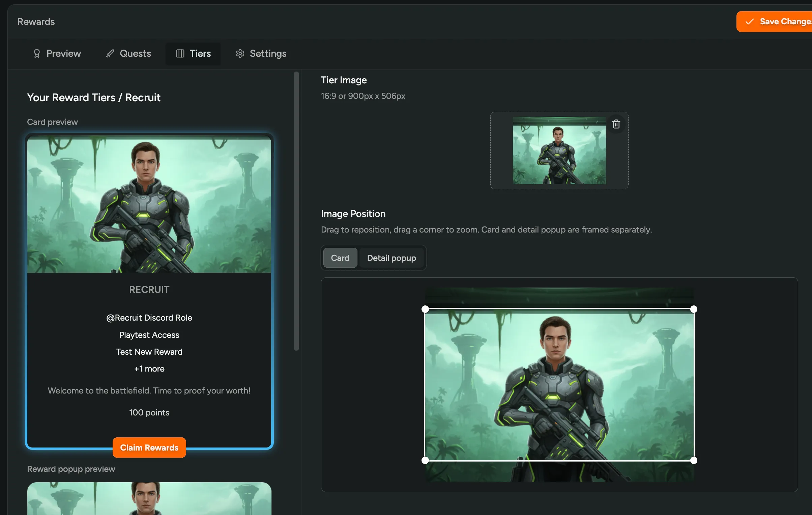The image size is (812, 515).
Task: Click '@Recruit Discord Role' reward text
Action: [149, 318]
